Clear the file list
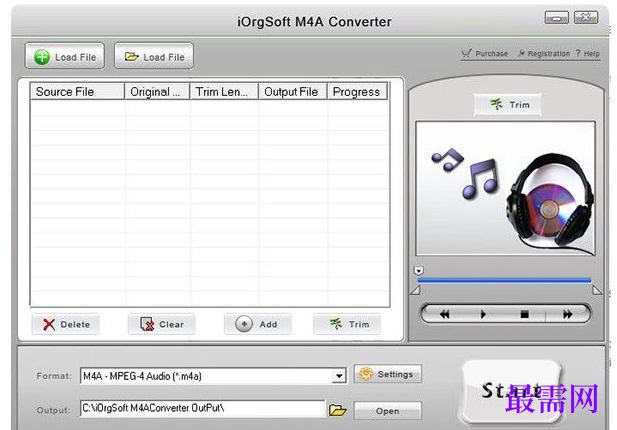Screen dimensions: 617x430 click(x=162, y=324)
